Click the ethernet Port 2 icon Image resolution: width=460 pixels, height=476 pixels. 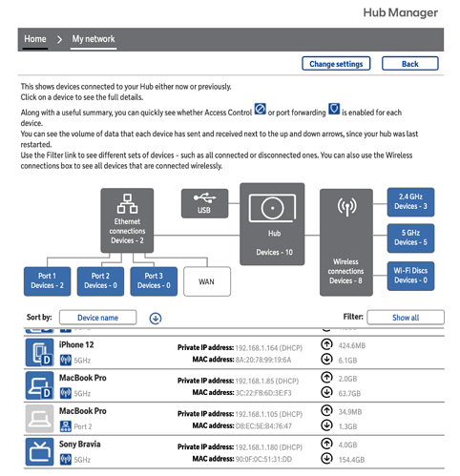pos(66,426)
